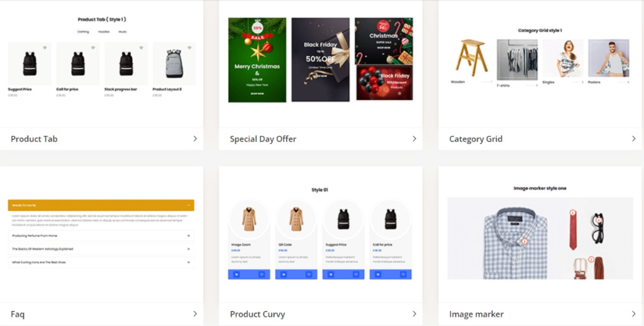Expand The Basics Of Western Astrology item
The image size is (644, 326).
(x=101, y=249)
